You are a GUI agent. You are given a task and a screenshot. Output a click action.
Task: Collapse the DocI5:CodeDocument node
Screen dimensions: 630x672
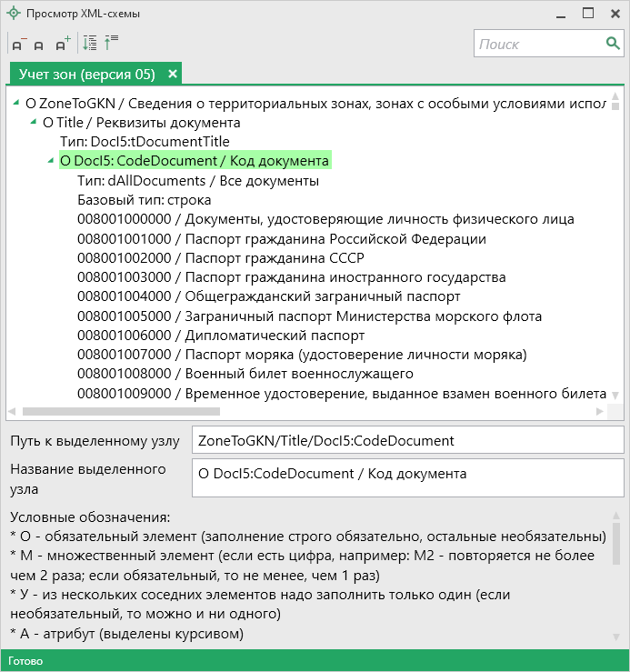(51, 161)
